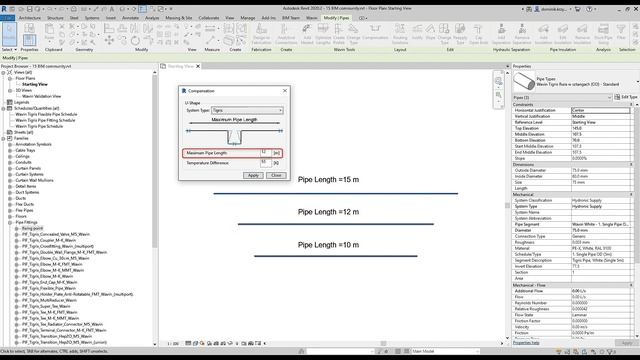Screen dimensions: 640x360
Task: Open the Properties palette ribbon icon
Action: 29,40
